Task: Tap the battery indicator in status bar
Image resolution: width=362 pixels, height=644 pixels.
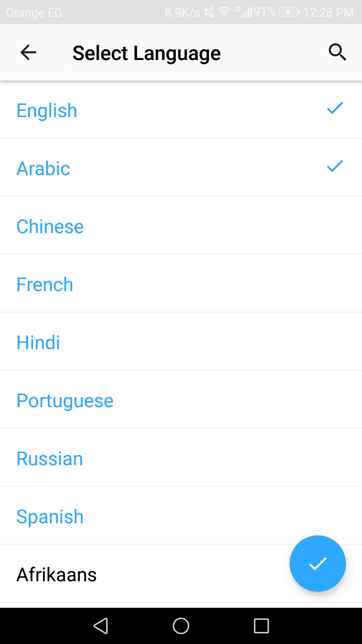Action: [289, 12]
